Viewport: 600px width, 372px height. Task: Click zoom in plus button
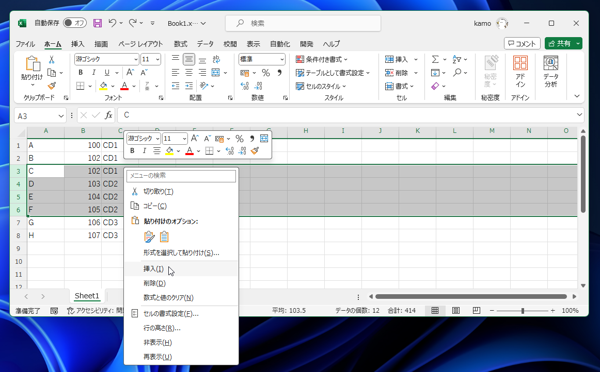click(553, 311)
